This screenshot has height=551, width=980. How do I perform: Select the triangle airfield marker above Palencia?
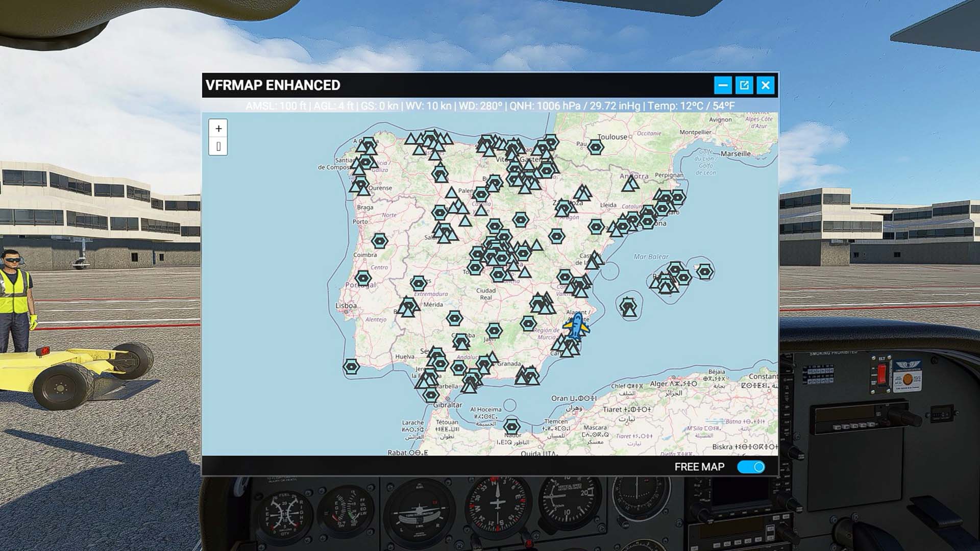coord(451,193)
